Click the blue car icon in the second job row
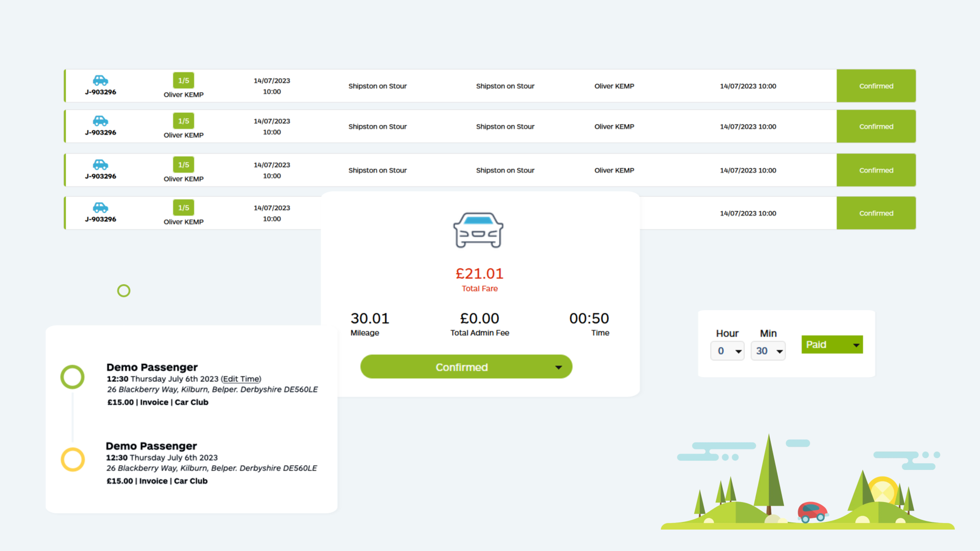 click(x=101, y=120)
